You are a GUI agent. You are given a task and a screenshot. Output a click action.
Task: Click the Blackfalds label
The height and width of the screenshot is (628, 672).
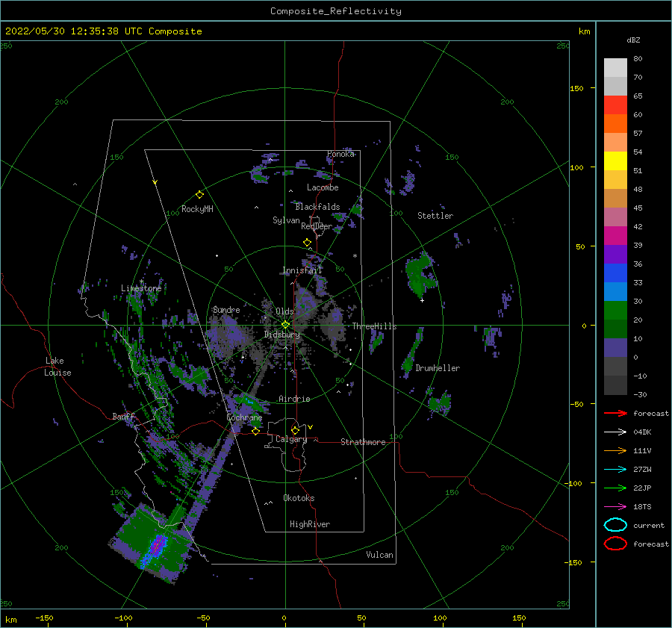(317, 207)
